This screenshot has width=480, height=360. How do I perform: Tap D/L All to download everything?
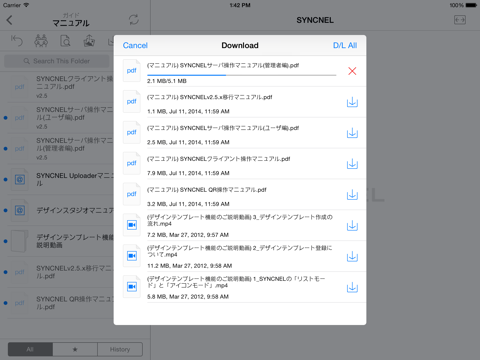pyautogui.click(x=345, y=45)
